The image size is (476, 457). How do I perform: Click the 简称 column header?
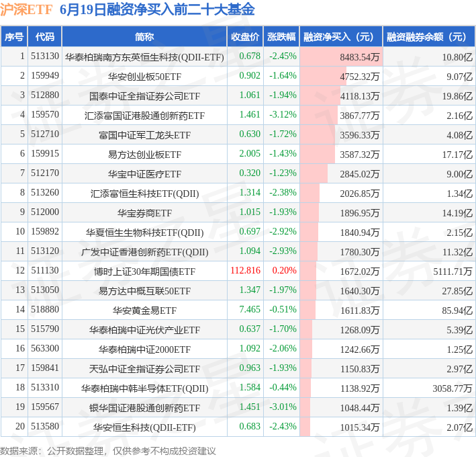coord(144,37)
